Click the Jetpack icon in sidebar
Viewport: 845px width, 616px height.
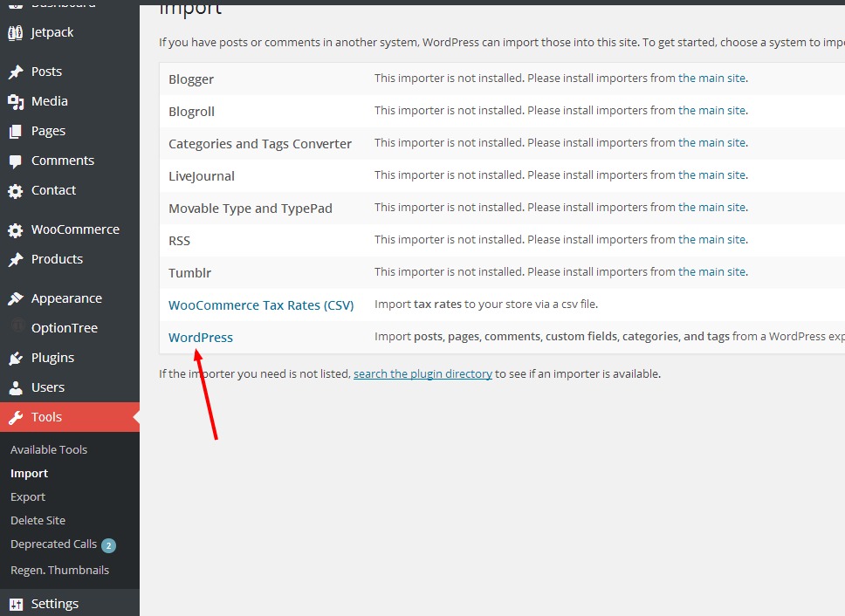point(16,33)
